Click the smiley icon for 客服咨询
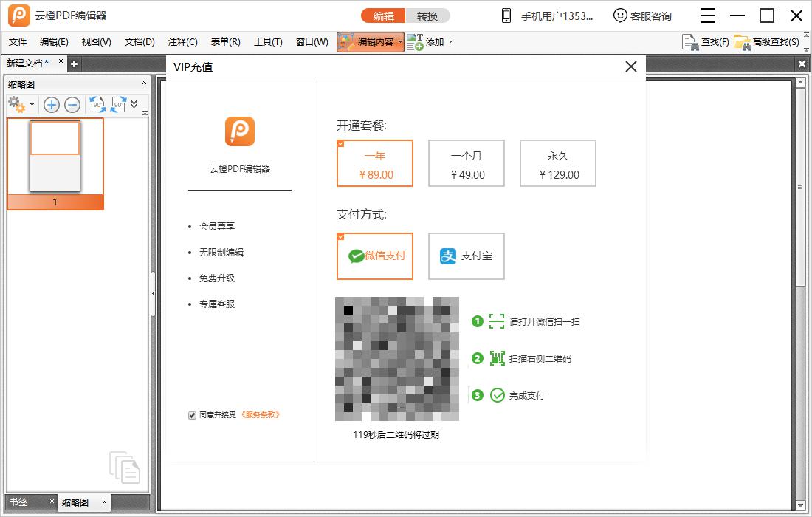 tap(620, 16)
